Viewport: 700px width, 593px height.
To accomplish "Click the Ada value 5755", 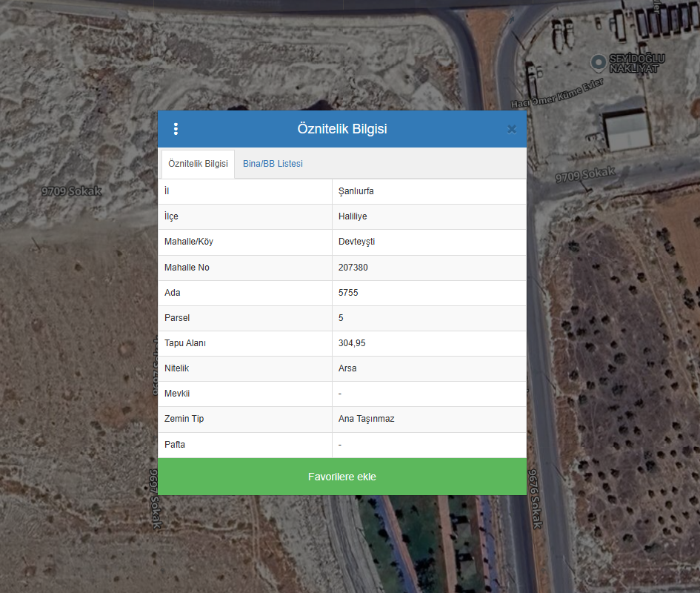I will point(348,293).
